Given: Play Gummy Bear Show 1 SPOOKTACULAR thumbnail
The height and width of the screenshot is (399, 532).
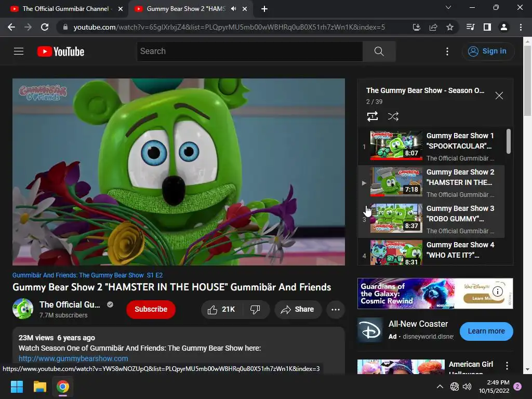Looking at the screenshot, I should [396, 145].
